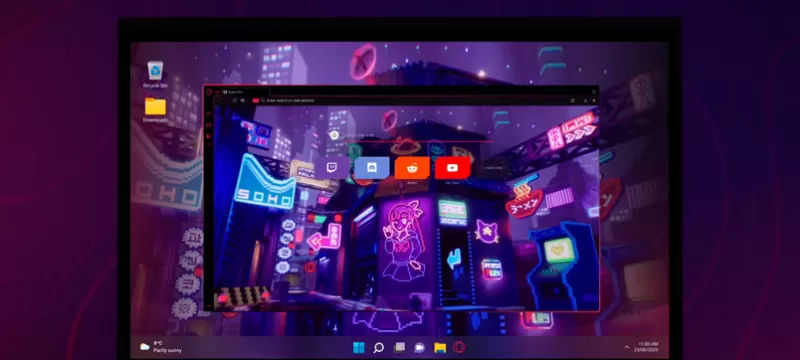Open the taskbar clock and date

[646, 347]
